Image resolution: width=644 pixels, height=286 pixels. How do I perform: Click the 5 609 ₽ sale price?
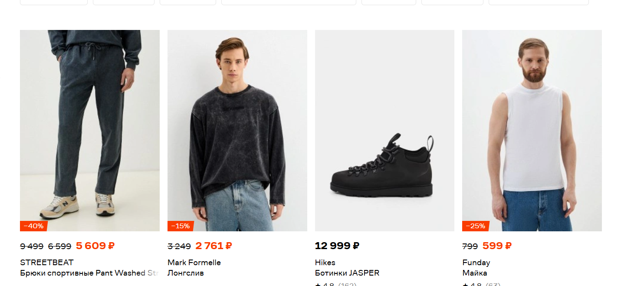tap(95, 246)
